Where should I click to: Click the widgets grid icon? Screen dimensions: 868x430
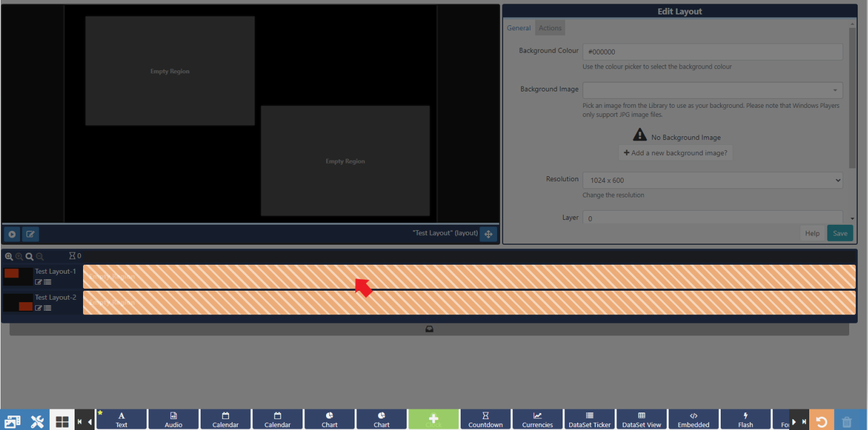pyautogui.click(x=62, y=420)
